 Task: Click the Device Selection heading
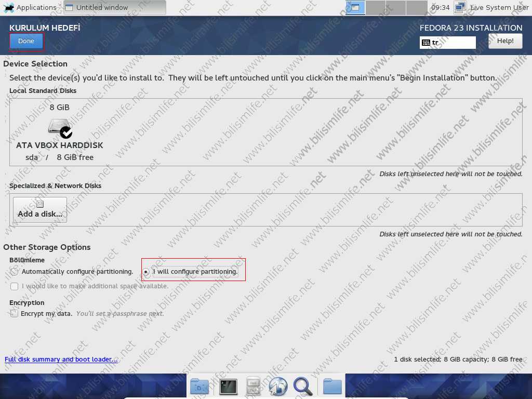(35, 64)
